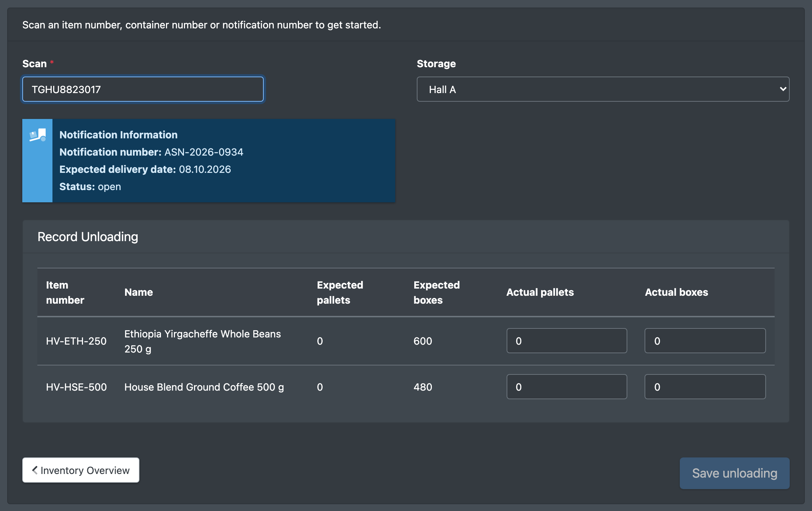812x511 pixels.
Task: Click the Name column header
Action: pos(139,292)
